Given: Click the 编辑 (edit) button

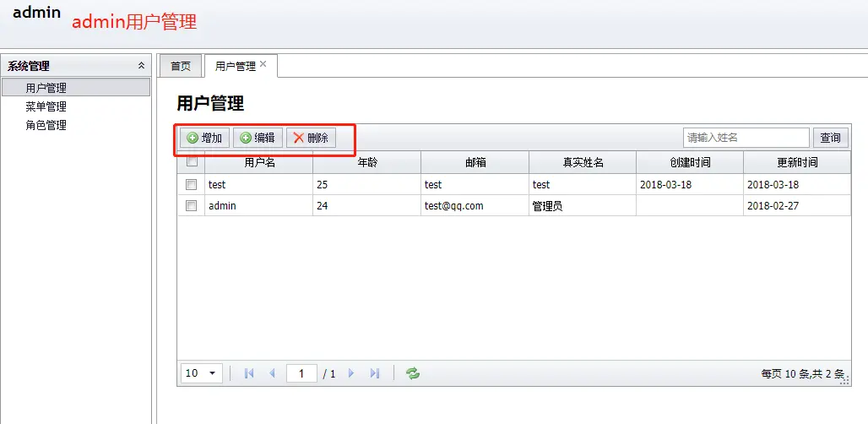Looking at the screenshot, I should point(258,138).
